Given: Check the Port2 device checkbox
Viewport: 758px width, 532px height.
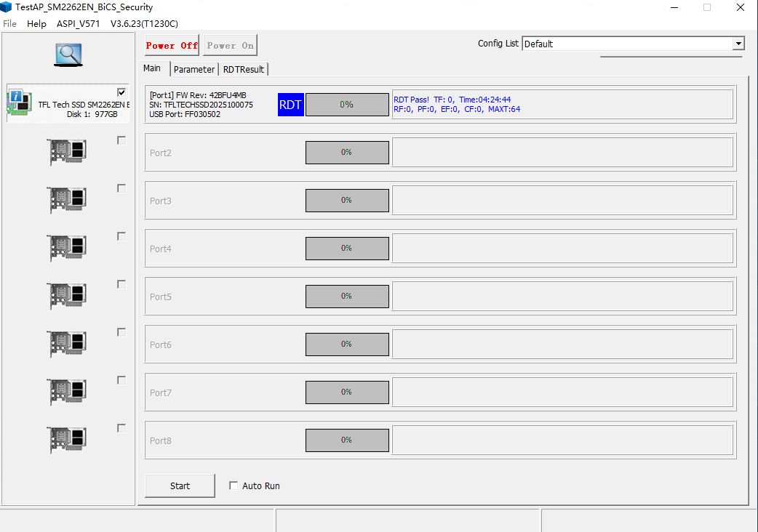Looking at the screenshot, I should point(121,140).
